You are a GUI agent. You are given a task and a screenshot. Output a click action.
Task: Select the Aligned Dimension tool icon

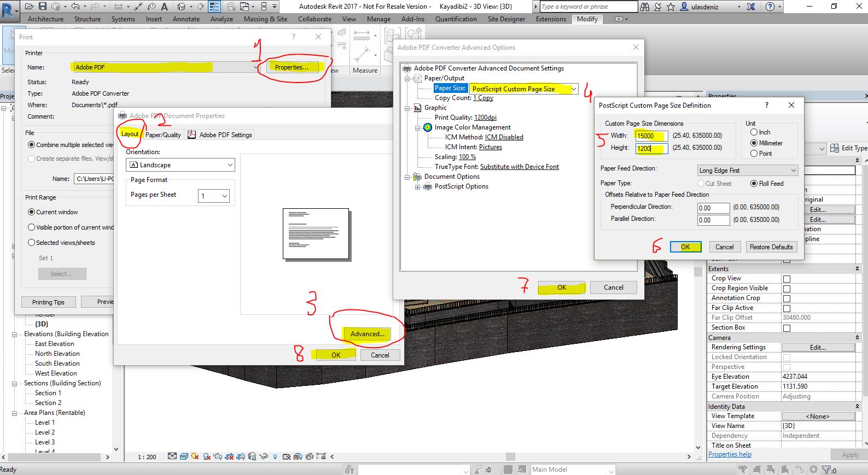coord(138,7)
